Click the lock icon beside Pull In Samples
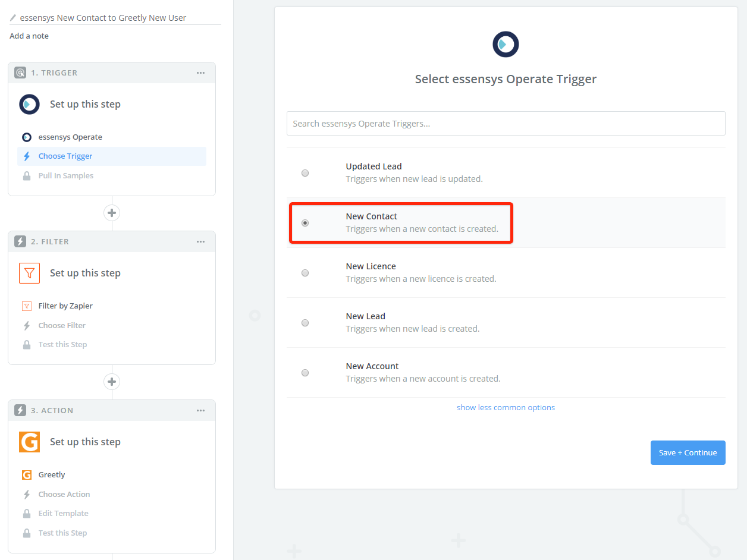The image size is (747, 560). coord(26,176)
